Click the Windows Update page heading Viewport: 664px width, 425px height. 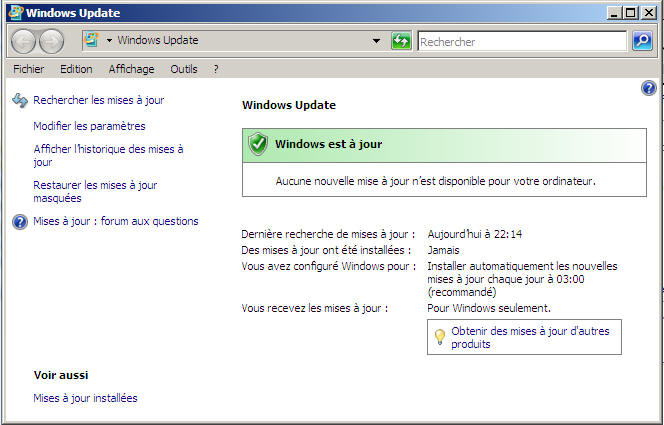coord(289,105)
